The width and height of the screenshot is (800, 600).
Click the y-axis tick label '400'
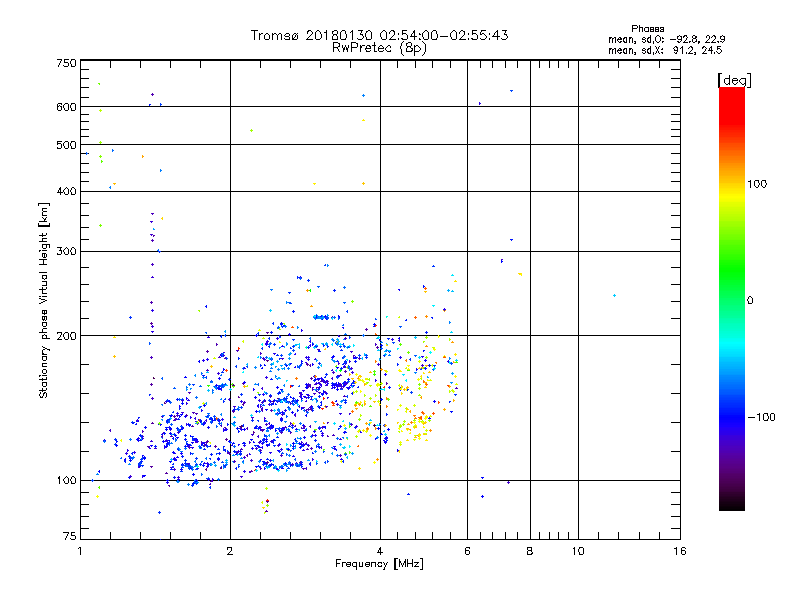[x=66, y=192]
